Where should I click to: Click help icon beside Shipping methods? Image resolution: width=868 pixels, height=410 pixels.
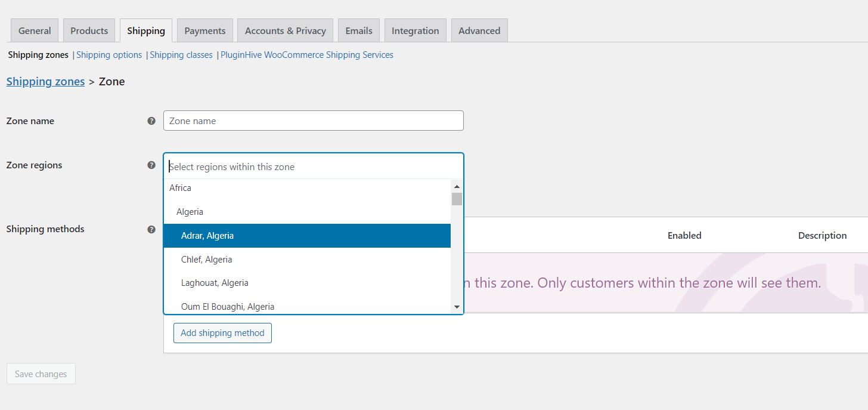tap(151, 229)
